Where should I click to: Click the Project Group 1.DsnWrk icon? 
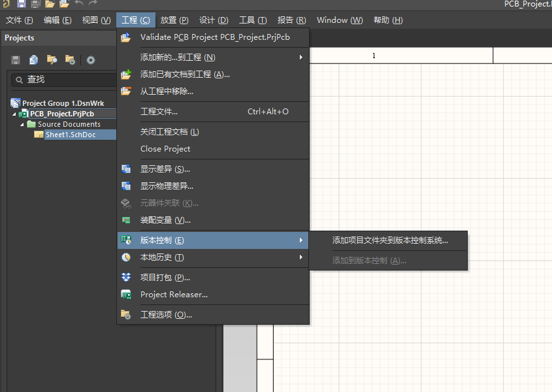pos(16,103)
